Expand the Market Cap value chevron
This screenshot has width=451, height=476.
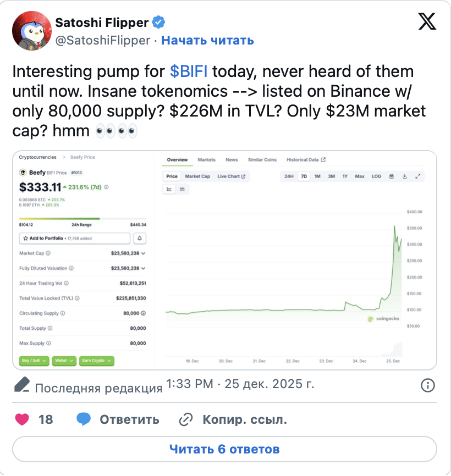[144, 253]
